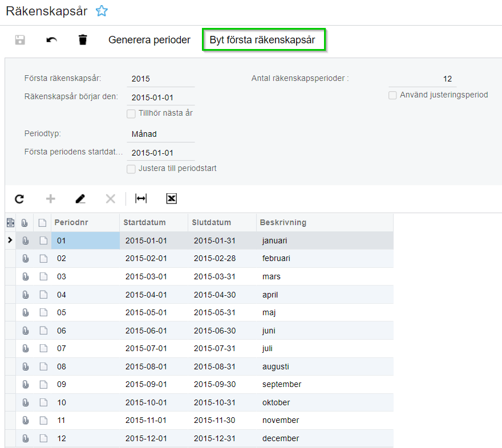Click the Antal räkenskapsperioder field

[422, 79]
